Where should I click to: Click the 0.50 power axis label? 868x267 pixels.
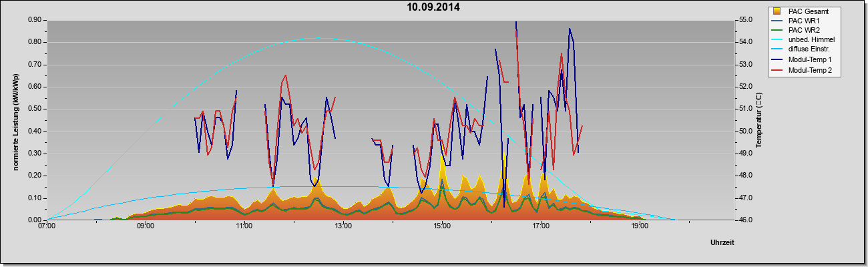pos(35,109)
